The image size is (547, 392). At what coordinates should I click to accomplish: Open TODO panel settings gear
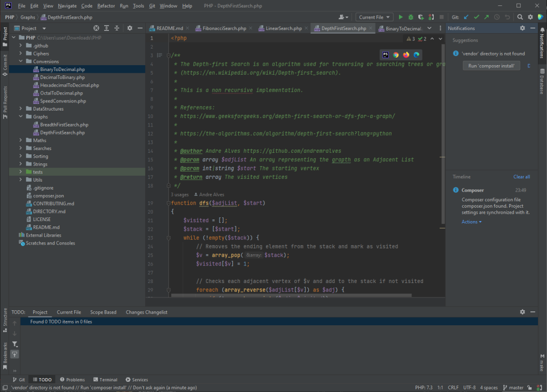point(522,312)
